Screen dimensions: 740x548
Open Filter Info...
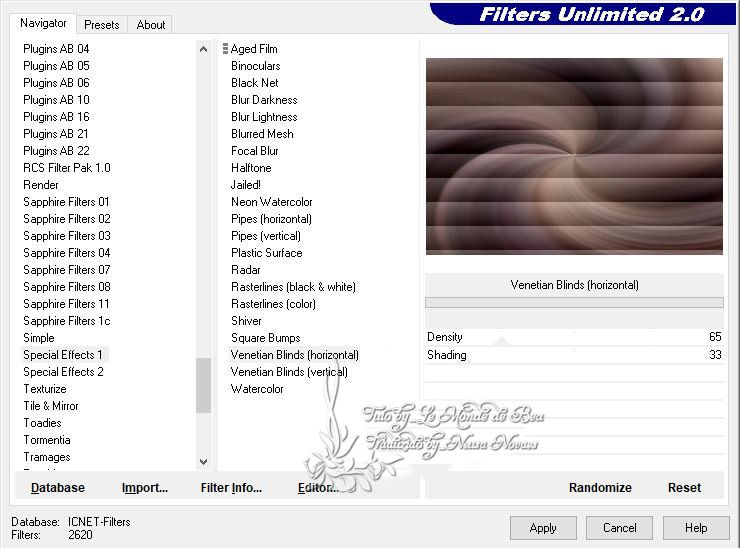tap(231, 488)
